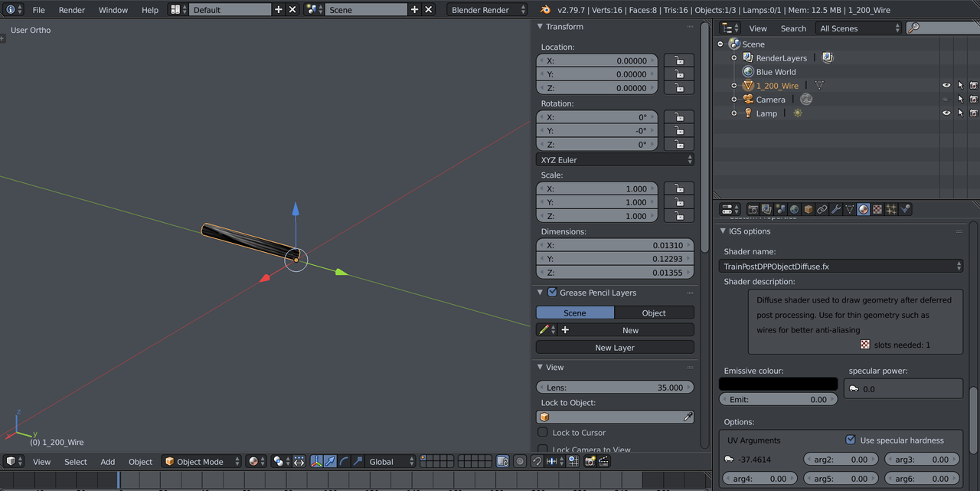Screen dimensions: 980x491
Task: Open the Modifiers wrench tab
Action: tap(836, 209)
